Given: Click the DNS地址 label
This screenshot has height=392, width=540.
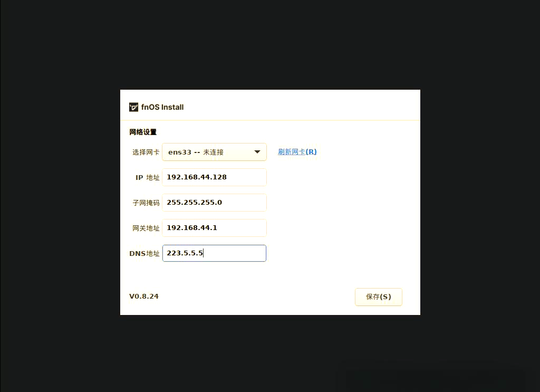Looking at the screenshot, I should [x=144, y=254].
